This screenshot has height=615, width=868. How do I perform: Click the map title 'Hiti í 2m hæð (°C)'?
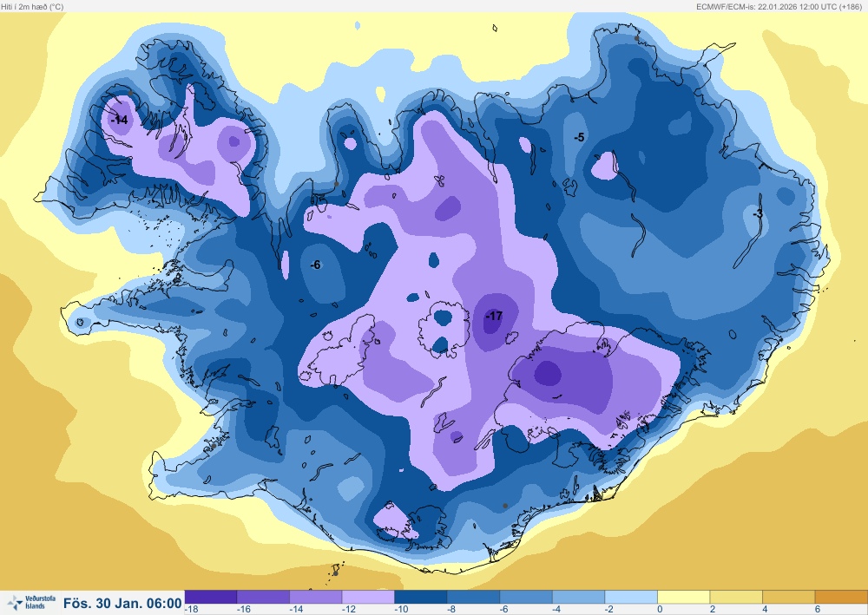pyautogui.click(x=33, y=7)
